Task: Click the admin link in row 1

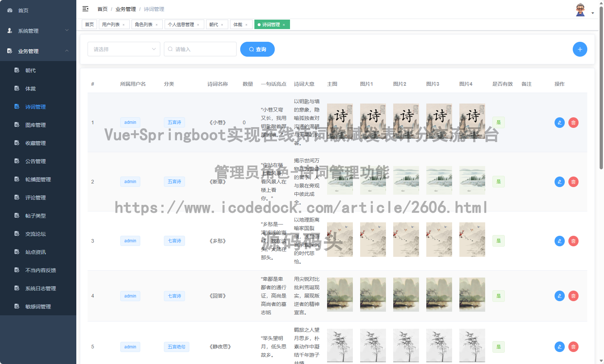Action: point(130,122)
